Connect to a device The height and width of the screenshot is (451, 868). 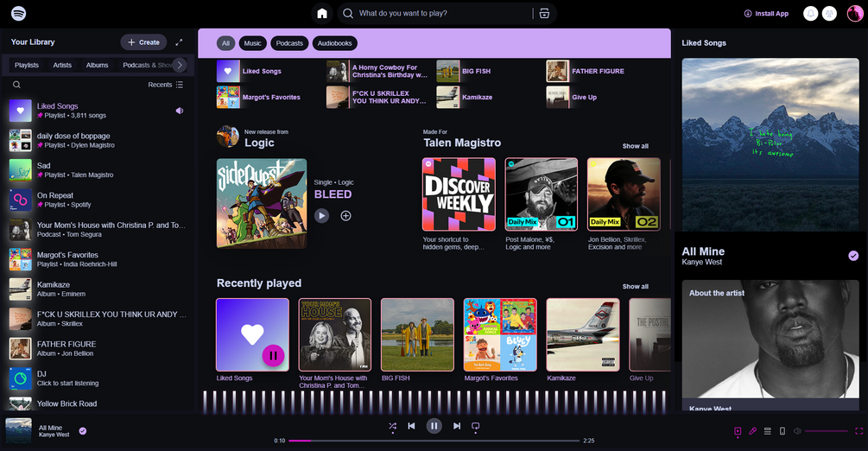[x=782, y=431]
